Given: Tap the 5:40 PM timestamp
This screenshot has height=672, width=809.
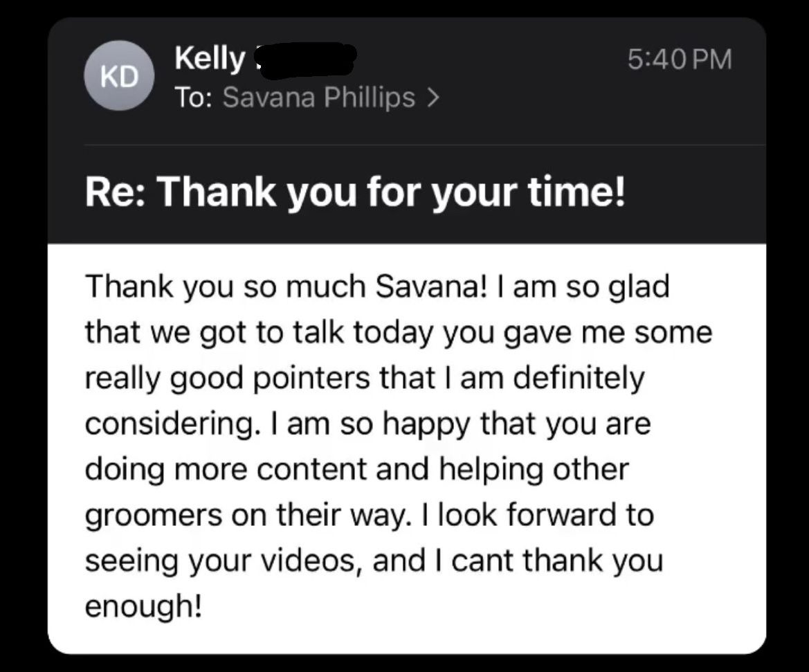Looking at the screenshot, I should pyautogui.click(x=680, y=59).
